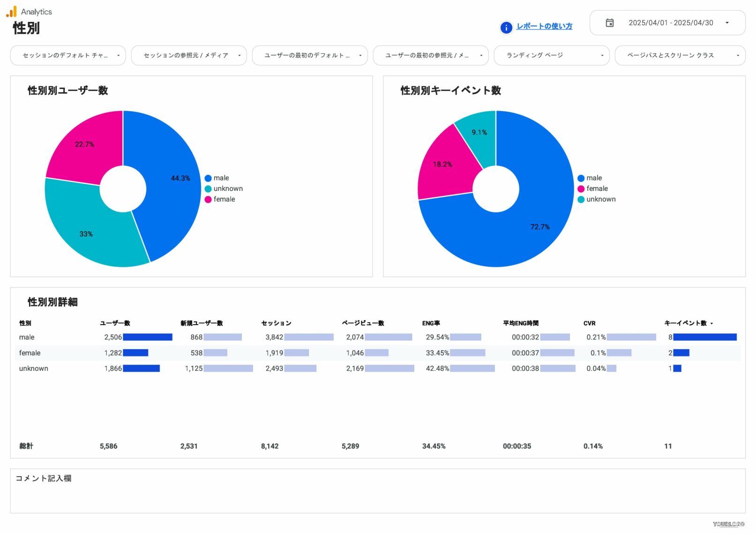Click the ユーザー数 column header

[x=115, y=323]
